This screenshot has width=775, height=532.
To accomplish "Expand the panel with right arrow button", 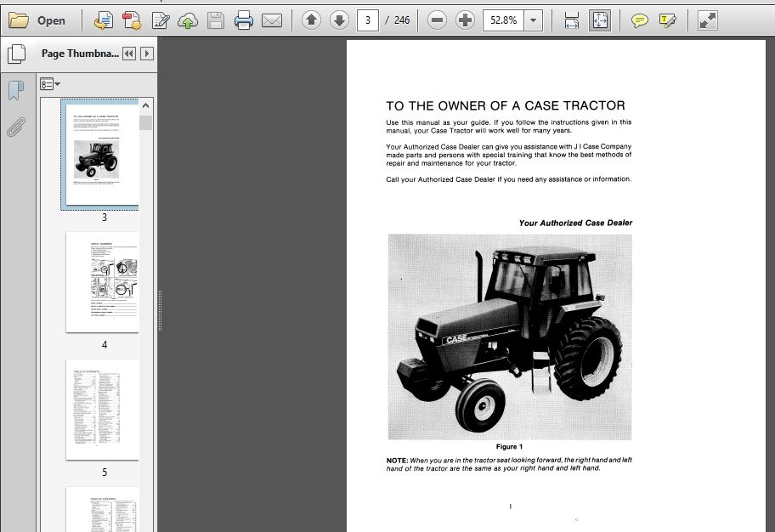I will coord(147,54).
